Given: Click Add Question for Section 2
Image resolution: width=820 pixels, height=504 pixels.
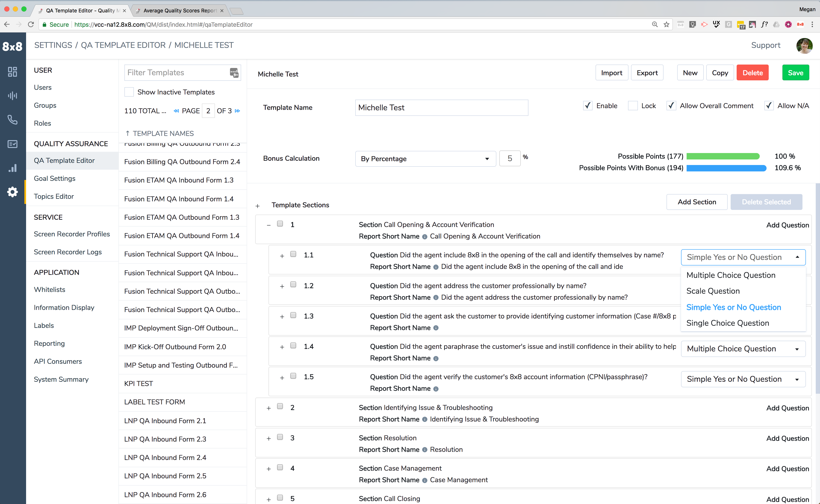Looking at the screenshot, I should [787, 408].
